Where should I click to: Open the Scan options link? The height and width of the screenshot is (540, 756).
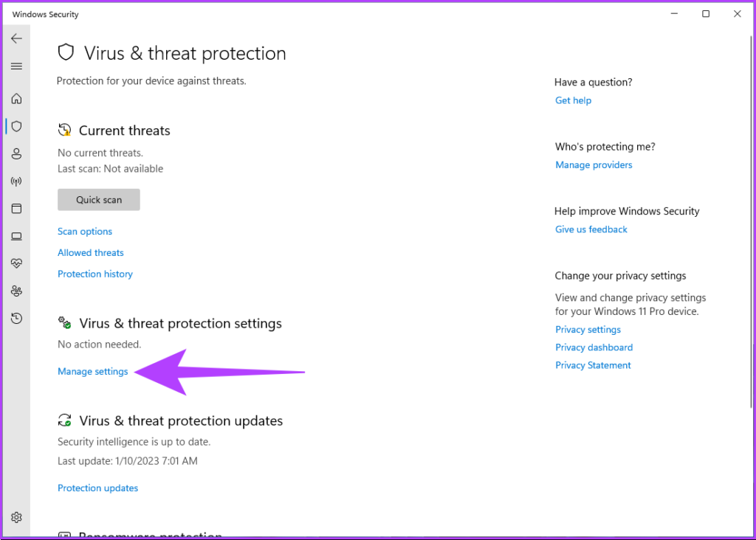(85, 232)
